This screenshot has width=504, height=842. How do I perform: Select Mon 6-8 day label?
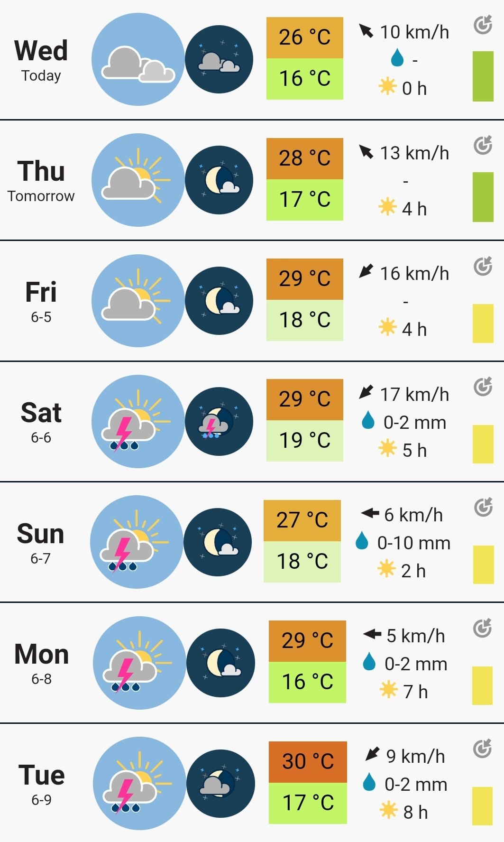click(x=42, y=663)
